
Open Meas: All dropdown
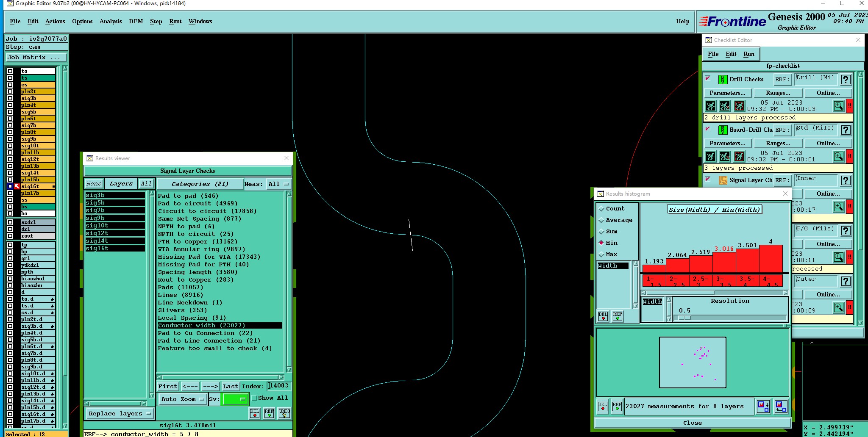coord(278,184)
